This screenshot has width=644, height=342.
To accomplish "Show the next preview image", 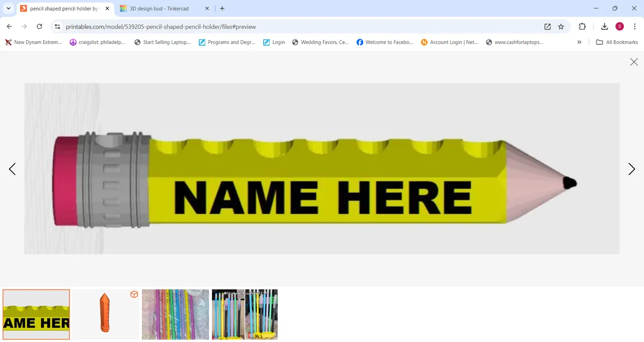I will [x=631, y=169].
